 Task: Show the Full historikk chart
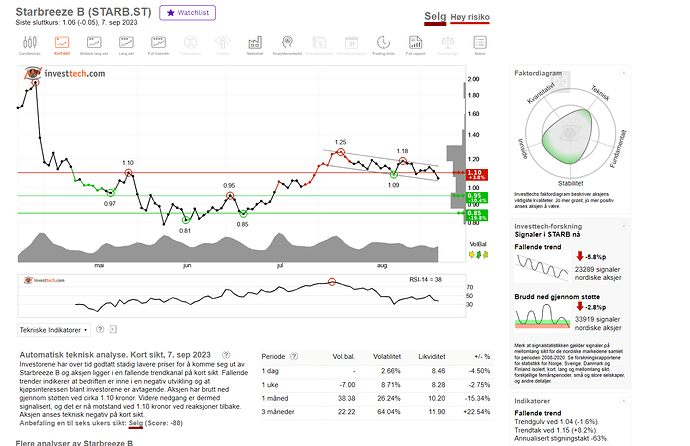tap(158, 45)
